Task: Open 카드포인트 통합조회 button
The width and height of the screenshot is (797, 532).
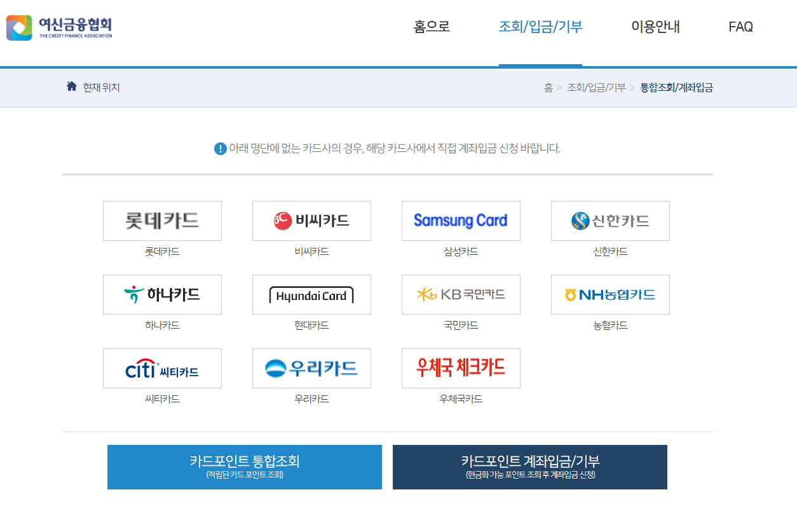Action: pyautogui.click(x=245, y=467)
